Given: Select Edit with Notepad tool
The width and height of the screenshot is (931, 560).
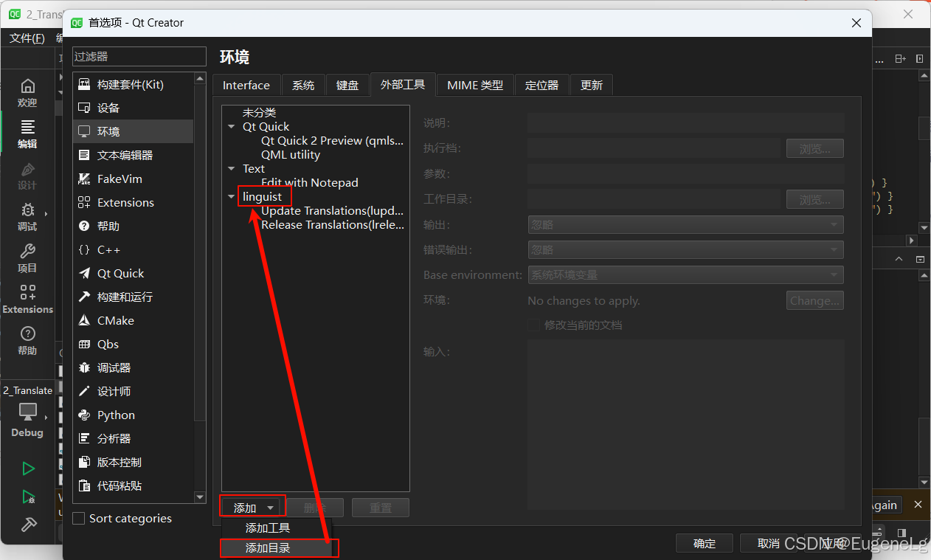Looking at the screenshot, I should point(309,182).
